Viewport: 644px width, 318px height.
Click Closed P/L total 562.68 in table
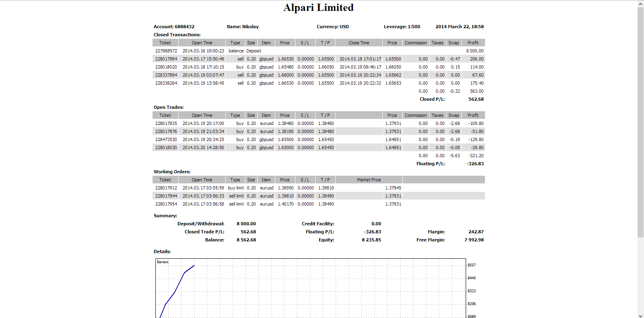(476, 99)
